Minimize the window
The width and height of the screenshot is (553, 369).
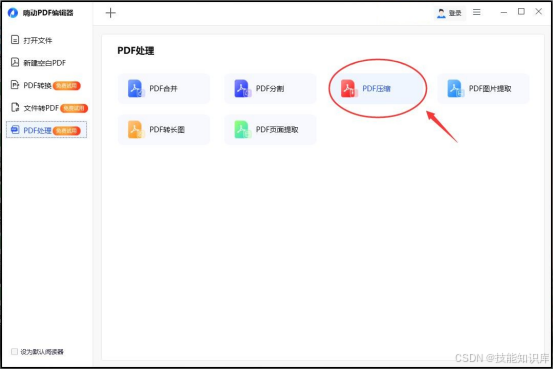(x=504, y=12)
